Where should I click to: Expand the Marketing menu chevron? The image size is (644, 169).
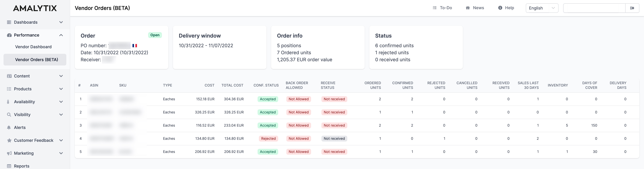[x=61, y=153]
